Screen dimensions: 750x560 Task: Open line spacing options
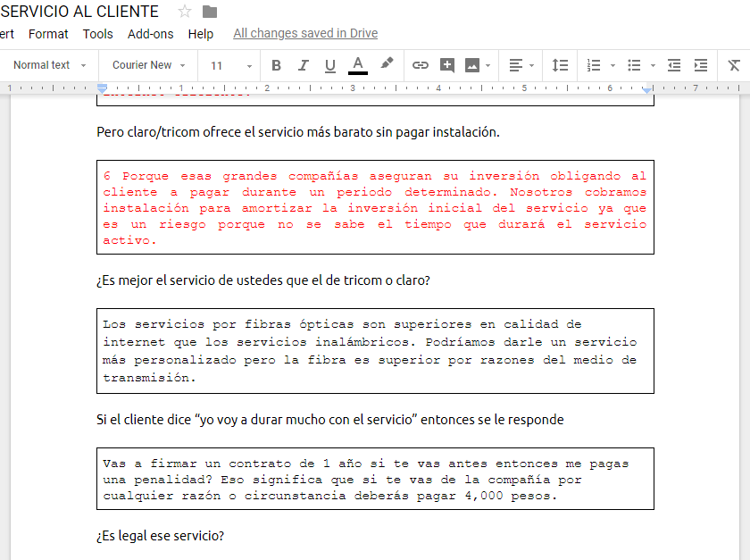pos(560,65)
